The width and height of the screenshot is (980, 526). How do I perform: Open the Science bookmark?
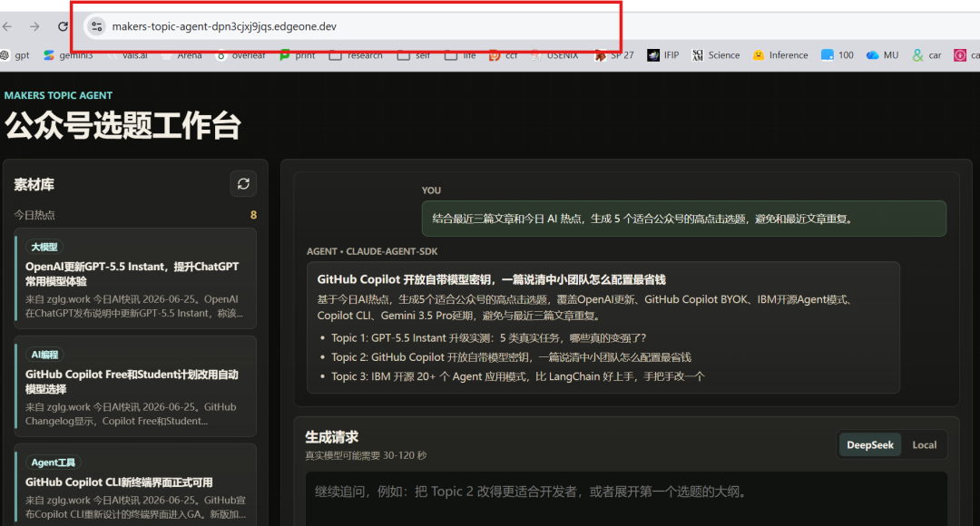click(x=716, y=55)
